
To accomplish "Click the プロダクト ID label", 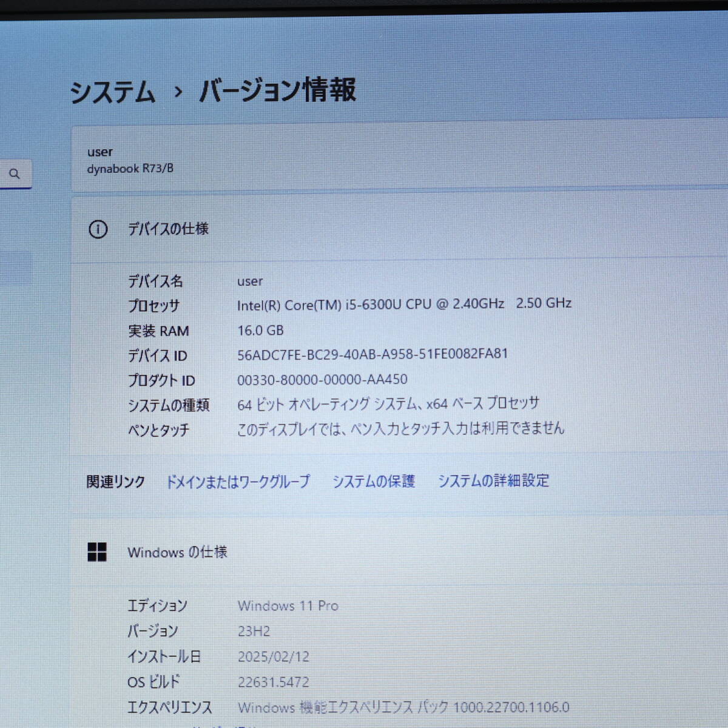I will (161, 380).
